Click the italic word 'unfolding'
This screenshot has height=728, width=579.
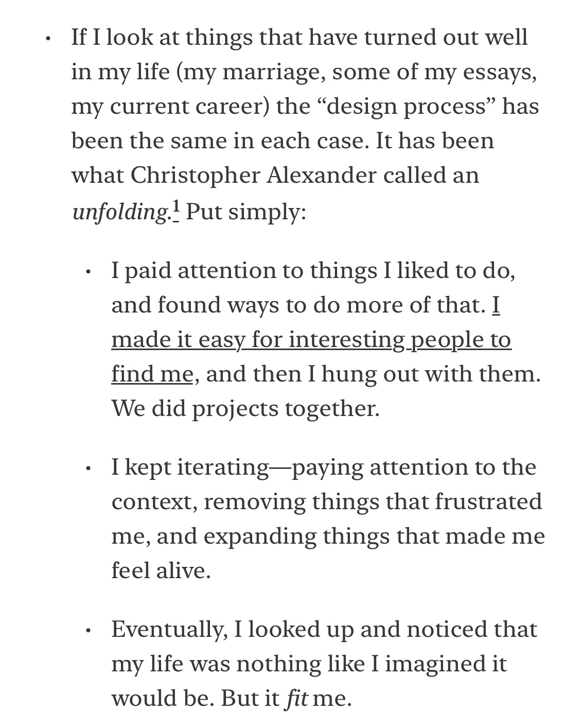click(121, 212)
